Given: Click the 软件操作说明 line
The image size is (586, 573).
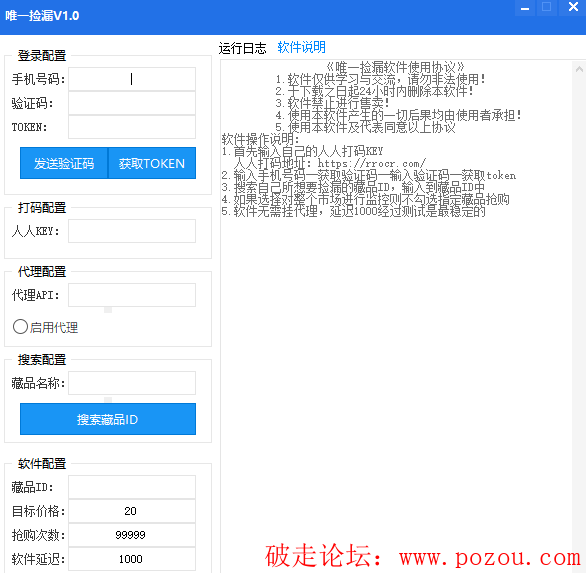Looking at the screenshot, I should [260, 139].
